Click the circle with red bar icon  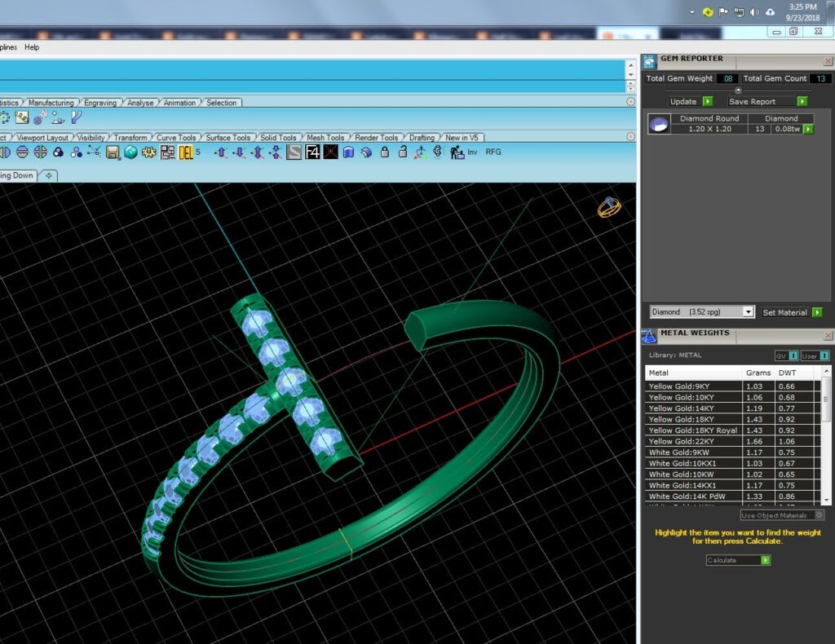tap(22, 152)
